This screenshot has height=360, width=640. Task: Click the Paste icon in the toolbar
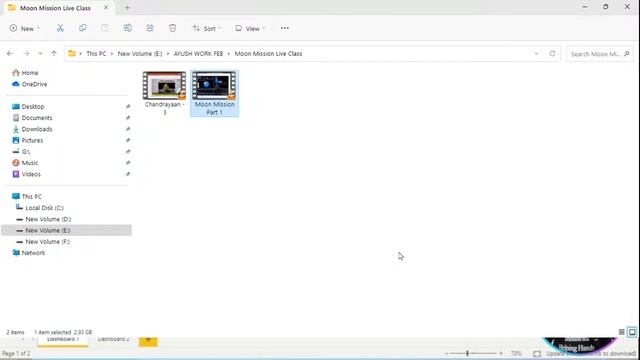(105, 28)
